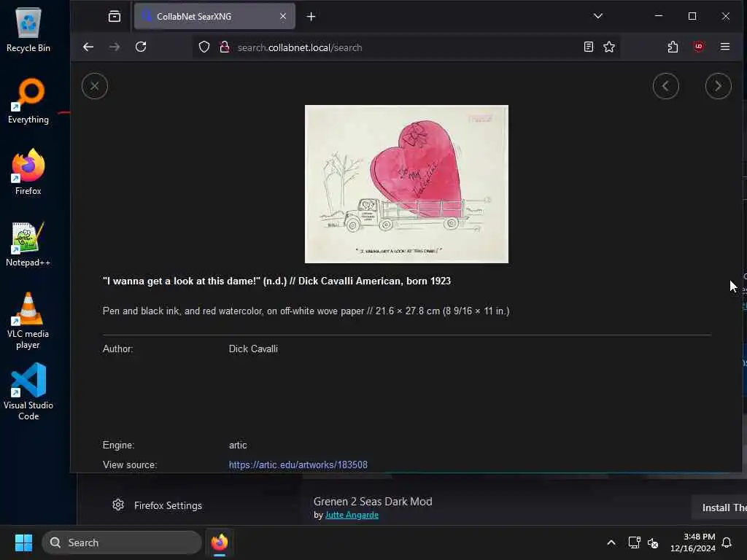Open the Notepad++ desktop icon

[x=28, y=244]
